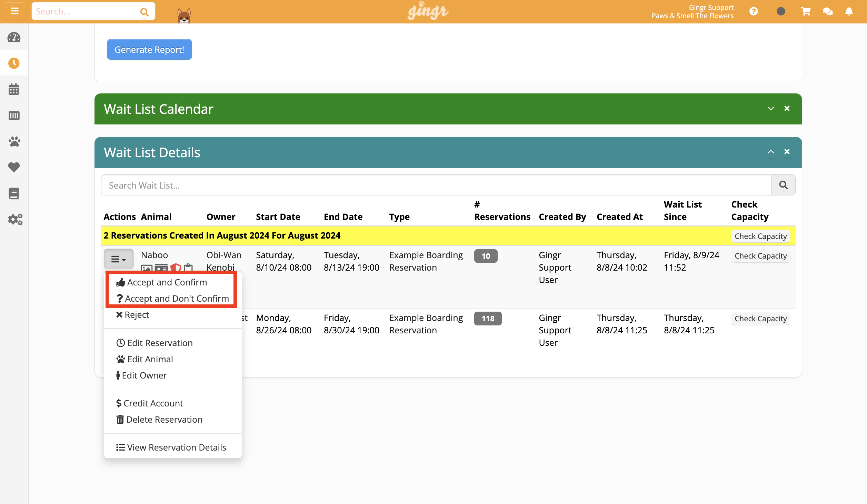This screenshot has width=867, height=504.
Task: Open the notifications bell
Action: pyautogui.click(x=849, y=11)
